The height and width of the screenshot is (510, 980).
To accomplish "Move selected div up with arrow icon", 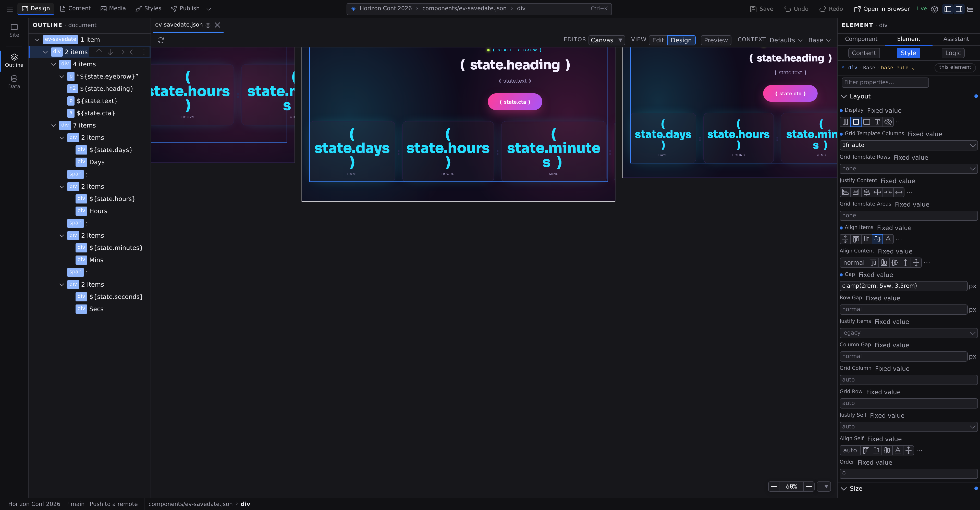I will 99,52.
